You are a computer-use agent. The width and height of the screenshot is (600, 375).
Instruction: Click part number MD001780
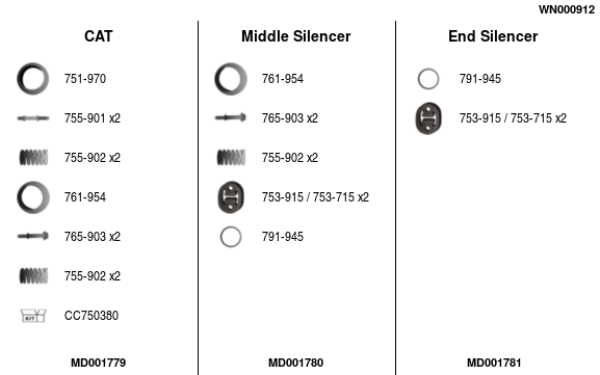(x=296, y=362)
